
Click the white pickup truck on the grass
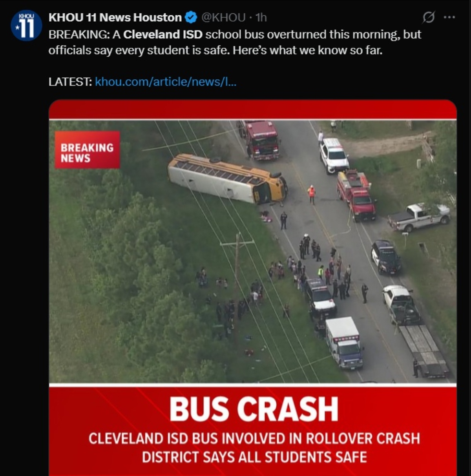(419, 217)
